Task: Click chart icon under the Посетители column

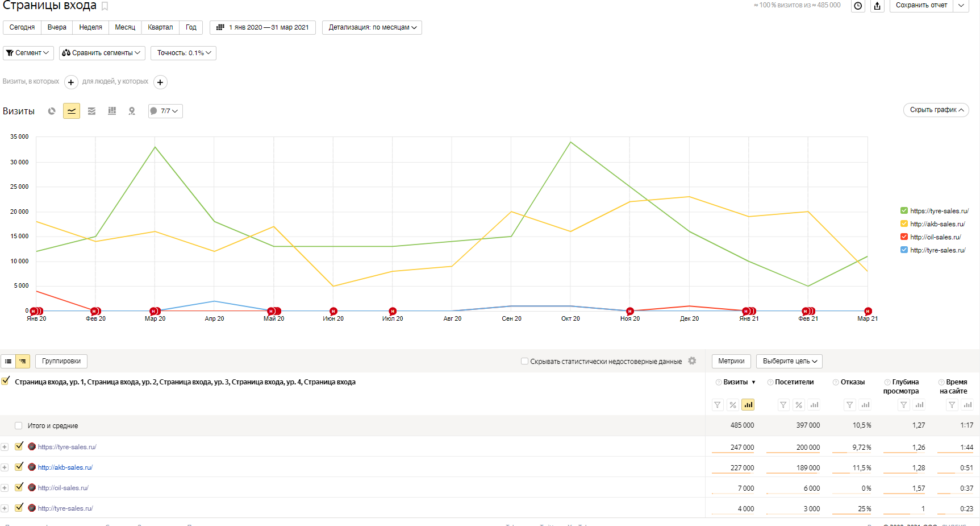Action: 814,405
